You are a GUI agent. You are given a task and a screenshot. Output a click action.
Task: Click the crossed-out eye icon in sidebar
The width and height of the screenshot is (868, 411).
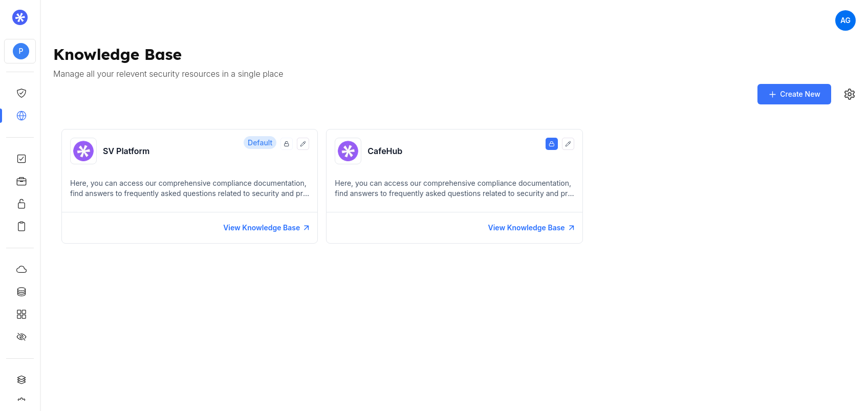click(21, 337)
